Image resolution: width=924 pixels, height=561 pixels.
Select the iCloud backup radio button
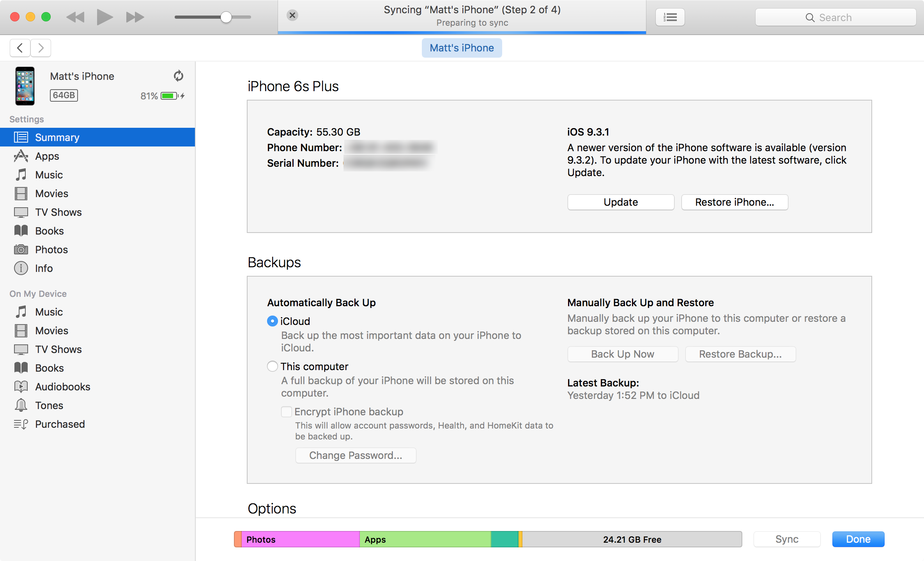(x=273, y=321)
